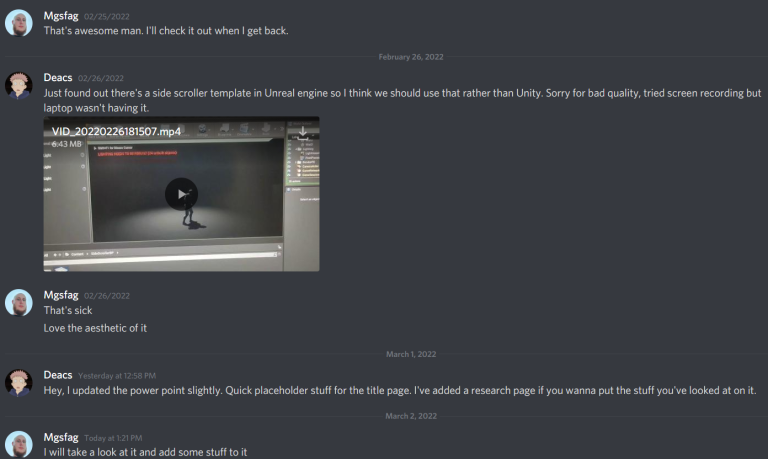Click the March 1, 2022 date divider

tap(410, 354)
